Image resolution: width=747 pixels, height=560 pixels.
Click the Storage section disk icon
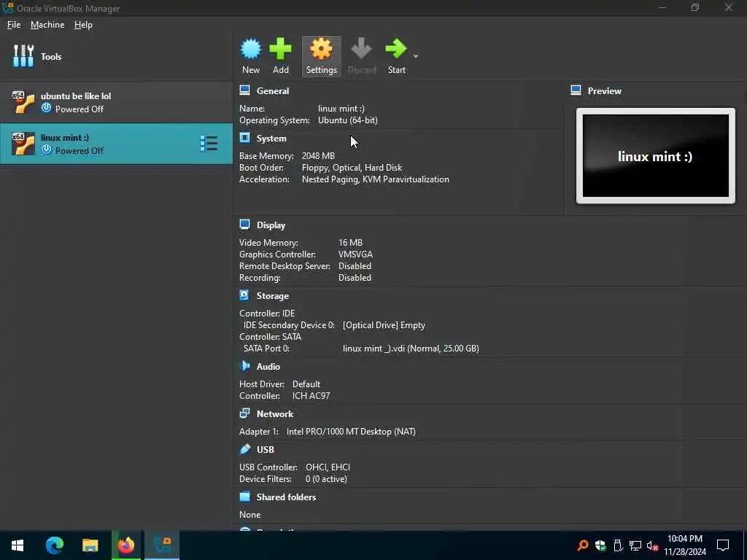click(244, 295)
